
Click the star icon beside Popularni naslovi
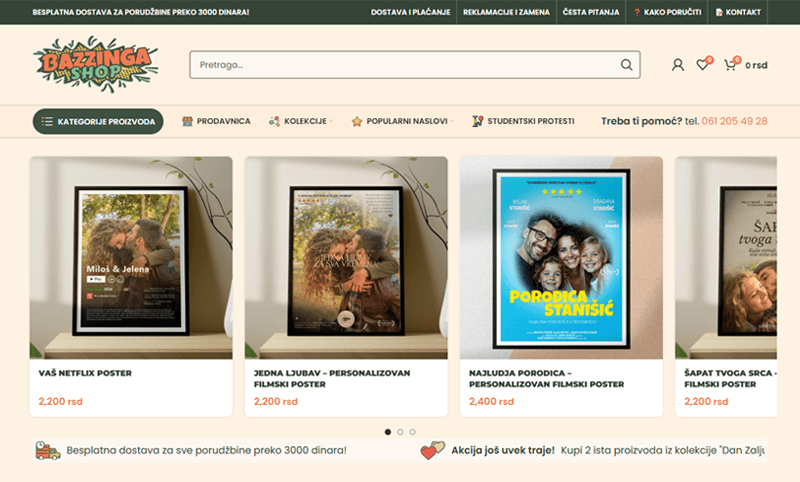tap(357, 121)
